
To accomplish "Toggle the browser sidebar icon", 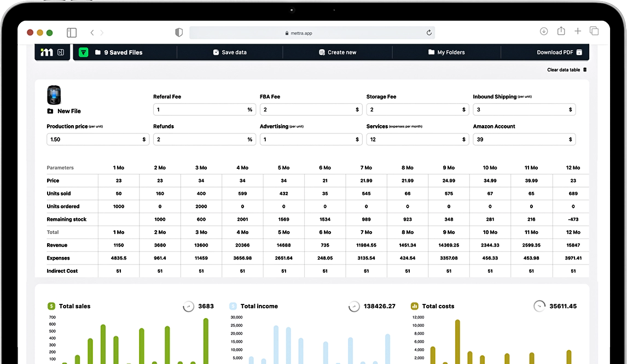I will tap(72, 33).
